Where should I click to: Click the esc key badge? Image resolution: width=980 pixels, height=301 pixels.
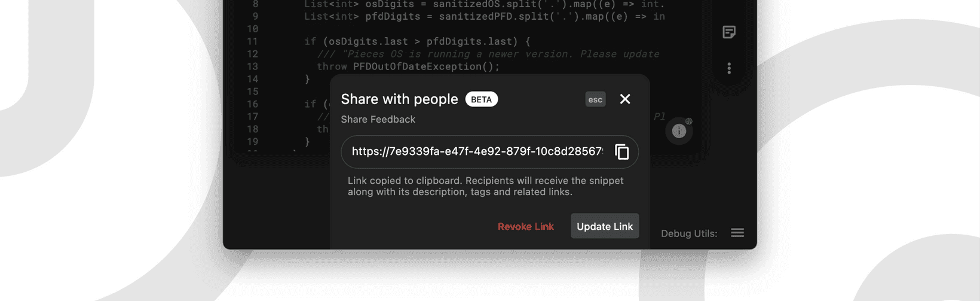595,99
